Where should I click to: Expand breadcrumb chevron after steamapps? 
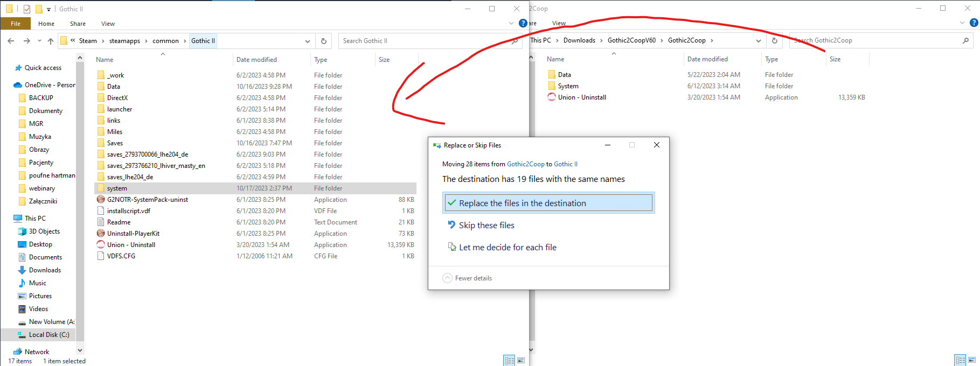click(x=146, y=41)
